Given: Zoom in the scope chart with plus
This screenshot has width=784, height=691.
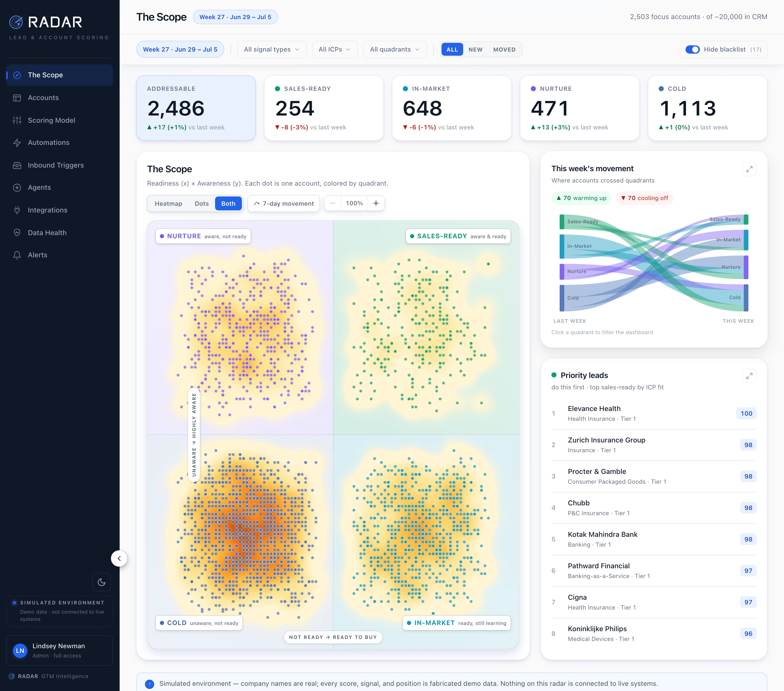Looking at the screenshot, I should coord(376,203).
